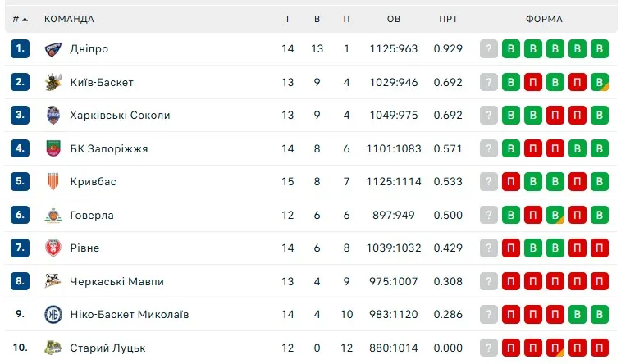
Task: Click Київ-Баскет's rightmost green В badge
Action: pos(600,82)
